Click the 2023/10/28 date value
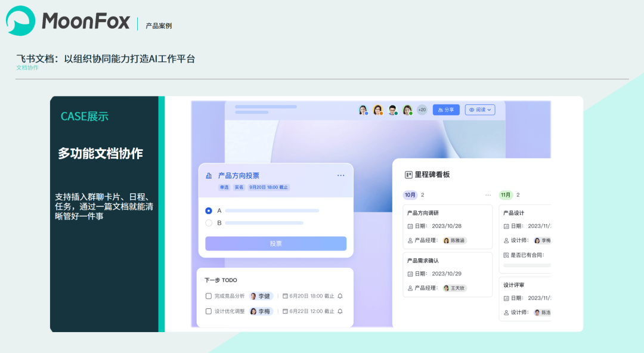644x353 pixels. (x=447, y=226)
